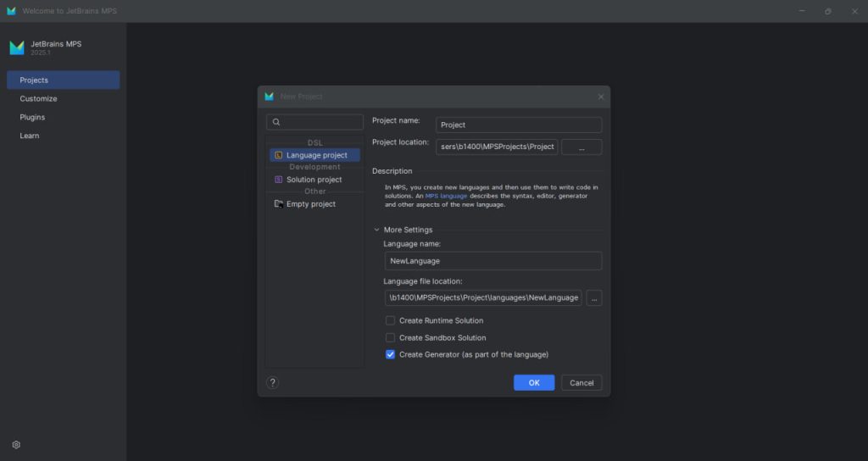
Task: Enable Create Runtime Solution checkbox
Action: click(390, 320)
